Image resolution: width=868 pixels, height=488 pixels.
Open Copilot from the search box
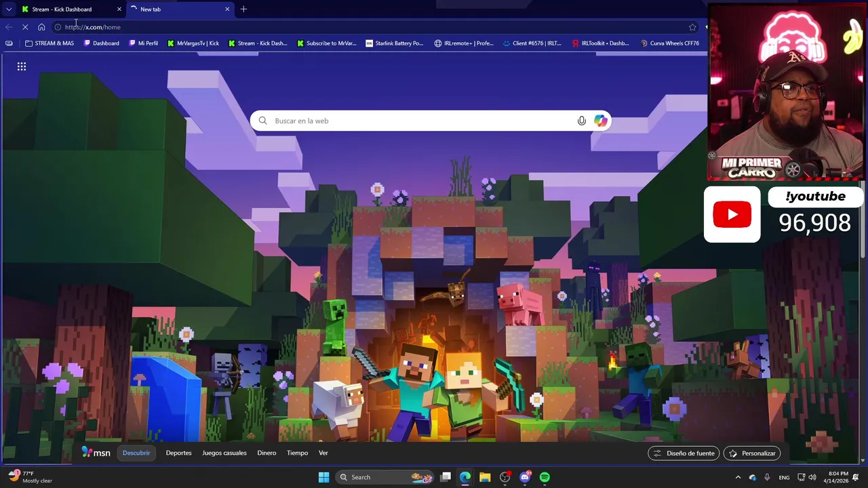point(601,121)
